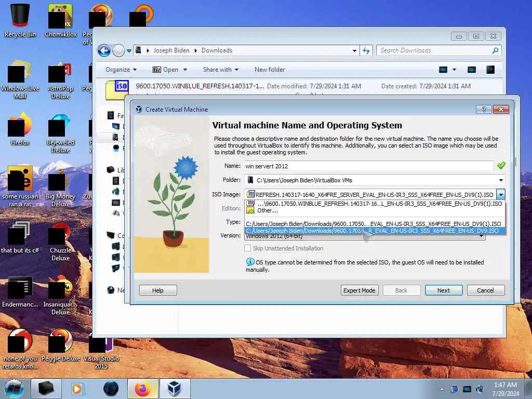Cancel the Create Virtual Machine wizard
The height and width of the screenshot is (399, 532).
pos(485,290)
